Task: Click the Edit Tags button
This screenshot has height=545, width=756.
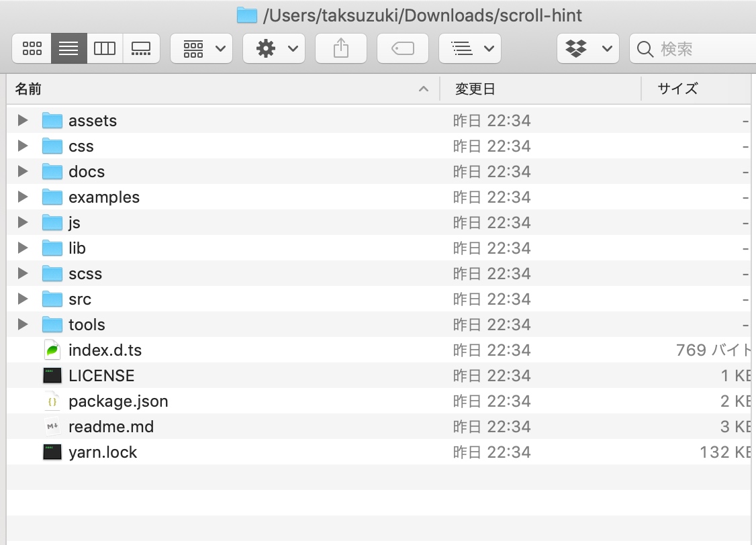Action: 403,48
